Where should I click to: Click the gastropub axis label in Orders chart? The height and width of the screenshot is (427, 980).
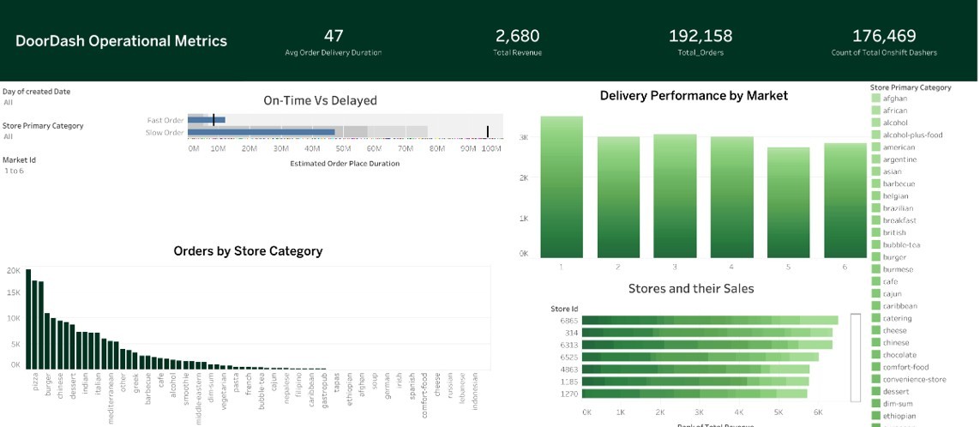pos(324,391)
